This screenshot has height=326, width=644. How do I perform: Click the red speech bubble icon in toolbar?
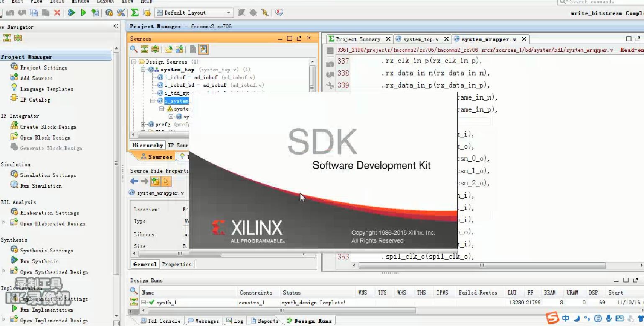280,13
